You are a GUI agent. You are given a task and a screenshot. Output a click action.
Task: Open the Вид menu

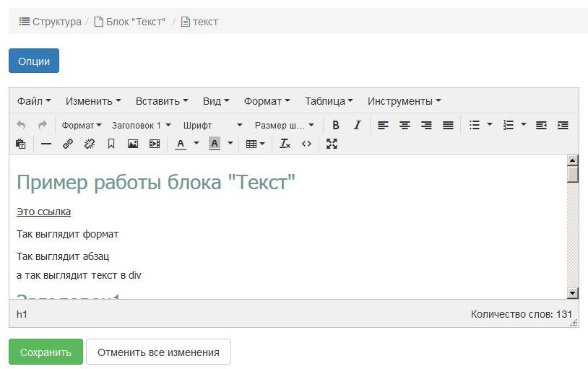point(216,101)
